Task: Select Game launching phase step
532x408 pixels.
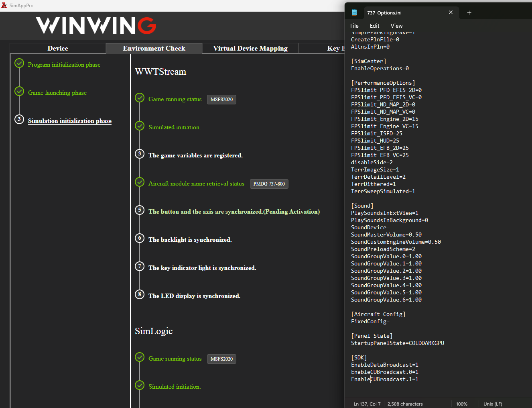Action: coord(57,93)
